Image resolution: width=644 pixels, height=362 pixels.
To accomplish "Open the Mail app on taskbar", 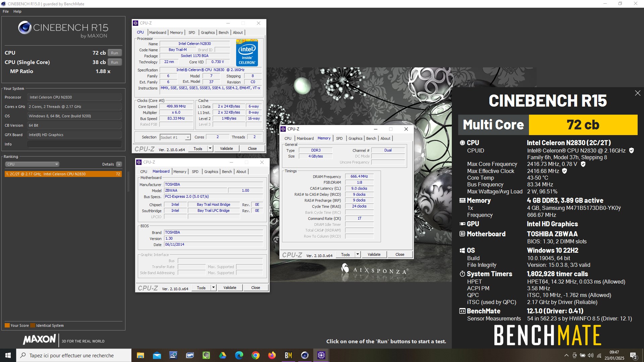I will [x=157, y=355].
